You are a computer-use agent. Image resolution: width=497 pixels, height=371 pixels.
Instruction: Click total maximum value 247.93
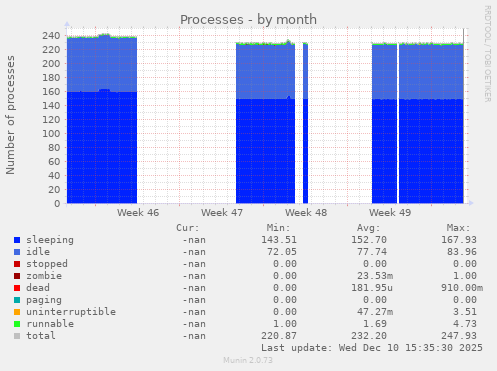[x=459, y=336]
